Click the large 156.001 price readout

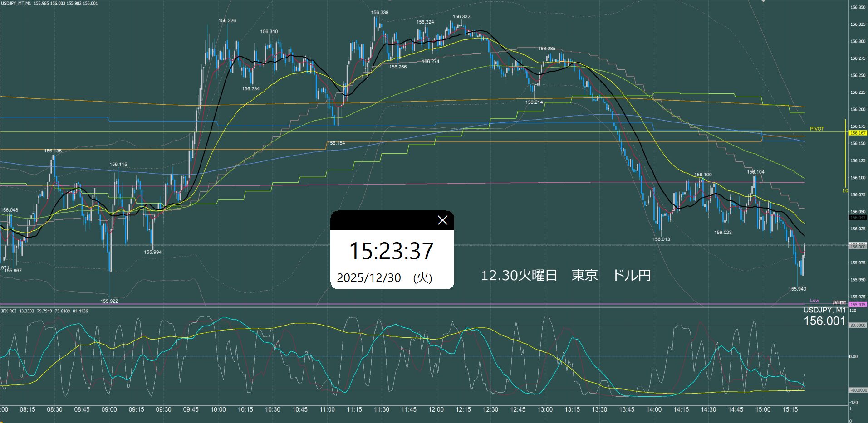click(824, 321)
